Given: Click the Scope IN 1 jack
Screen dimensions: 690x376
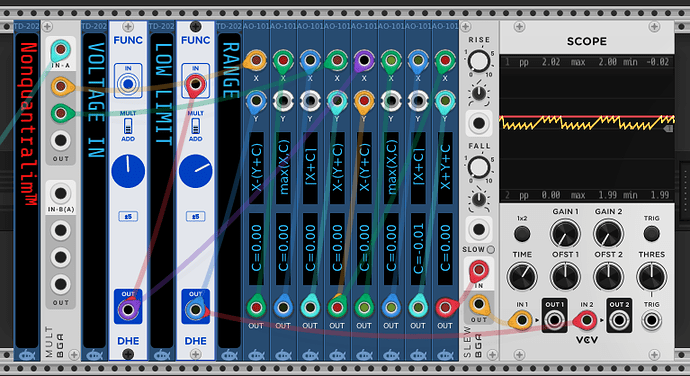Looking at the screenshot, I should [x=522, y=321].
